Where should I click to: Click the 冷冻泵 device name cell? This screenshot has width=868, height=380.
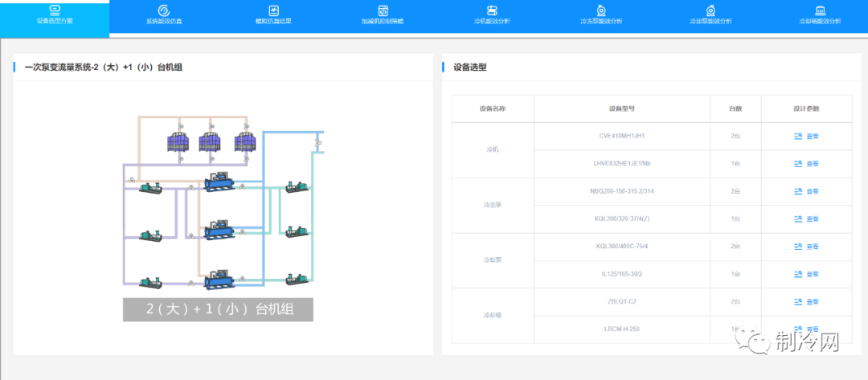pyautogui.click(x=493, y=205)
